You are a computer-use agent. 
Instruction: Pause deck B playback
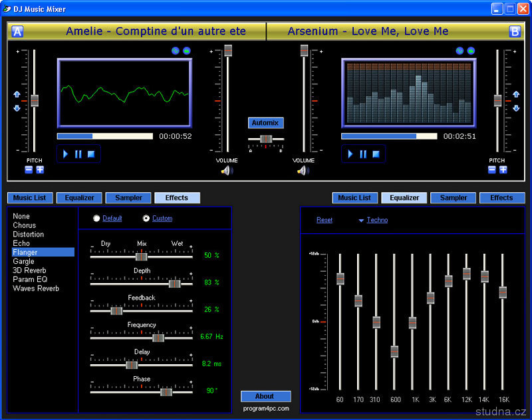pos(363,154)
